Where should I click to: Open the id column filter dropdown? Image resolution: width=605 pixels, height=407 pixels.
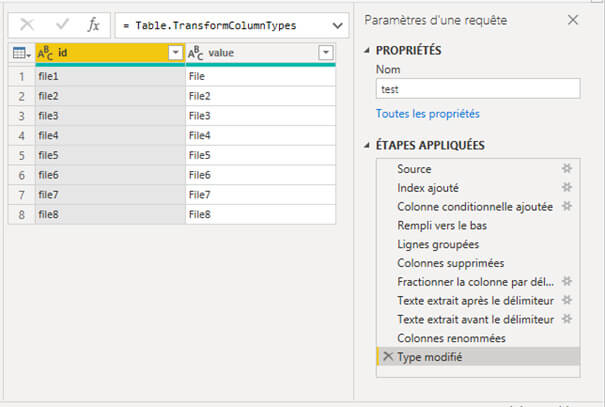pyautogui.click(x=176, y=52)
